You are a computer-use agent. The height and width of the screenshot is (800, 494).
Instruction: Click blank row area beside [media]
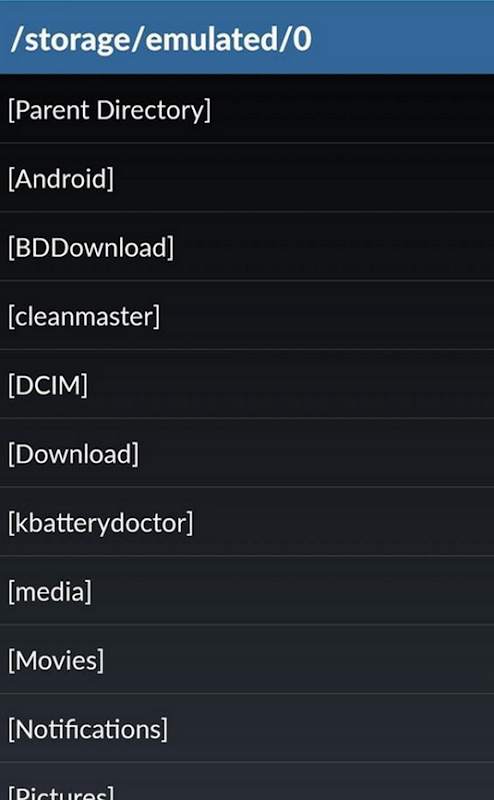(x=293, y=591)
